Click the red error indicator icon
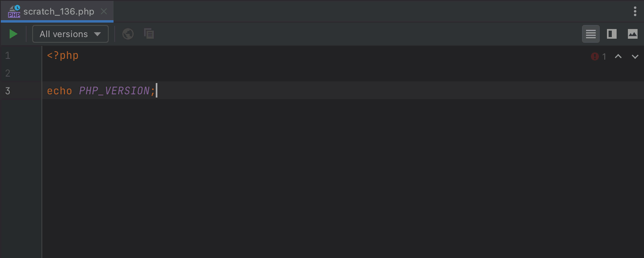Image resolution: width=644 pixels, height=258 pixels. tap(594, 57)
